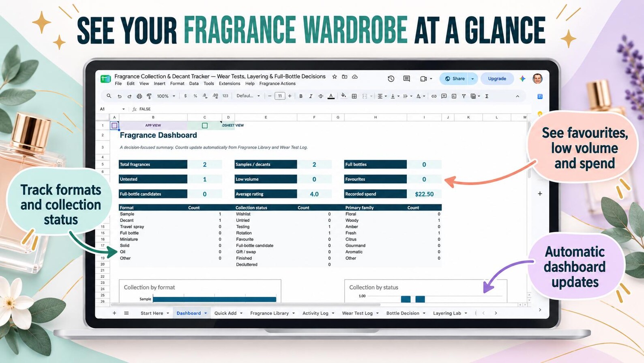Open the Fragrance Actions menu
644x363 pixels.
click(x=277, y=84)
